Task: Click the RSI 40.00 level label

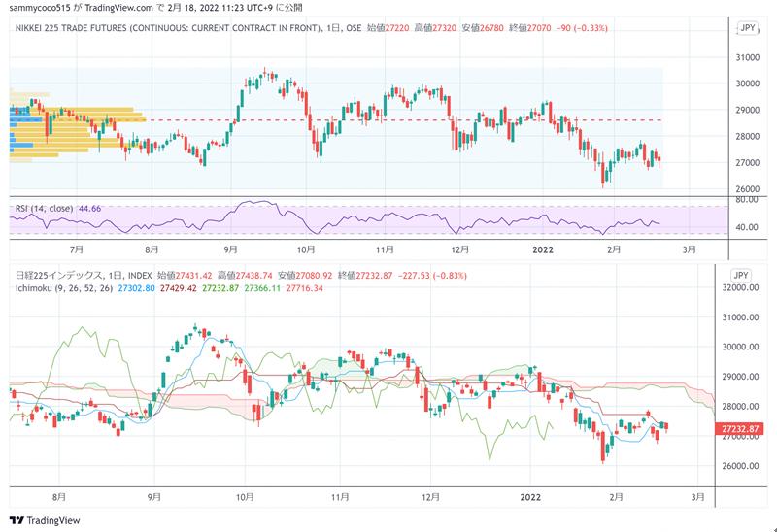Action: pos(747,227)
